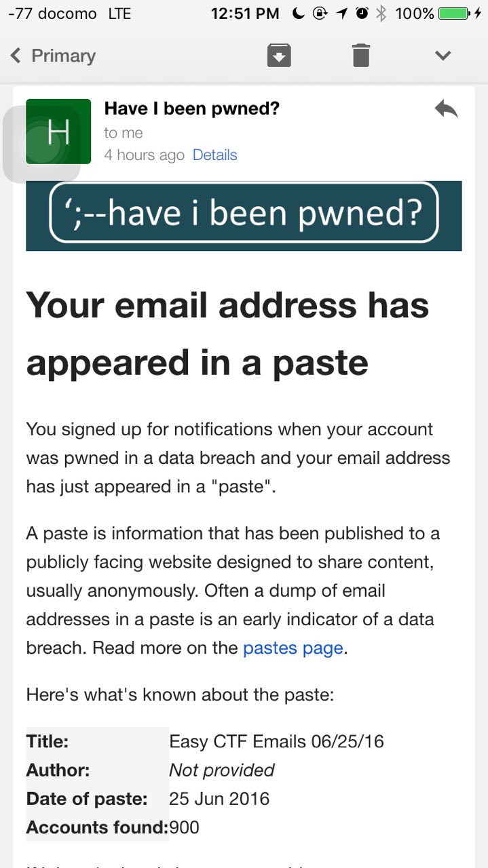The width and height of the screenshot is (488, 868).
Task: Tap the have i been pwned banner
Action: point(244,213)
